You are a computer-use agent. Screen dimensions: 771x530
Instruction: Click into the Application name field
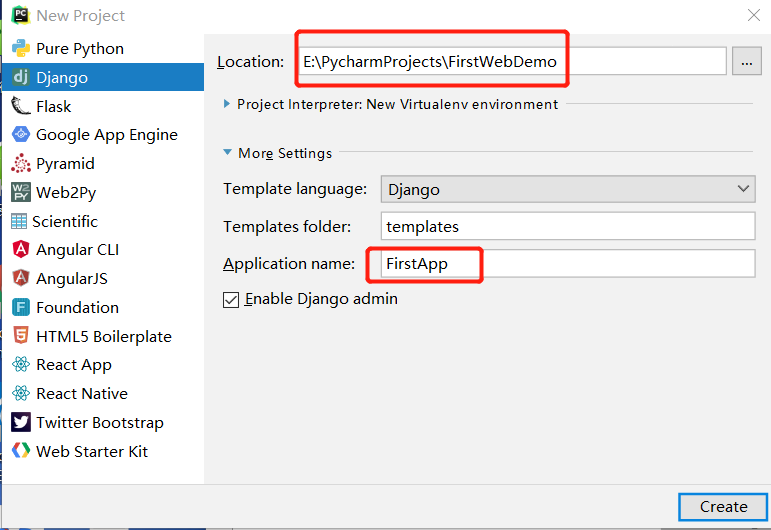(568, 264)
